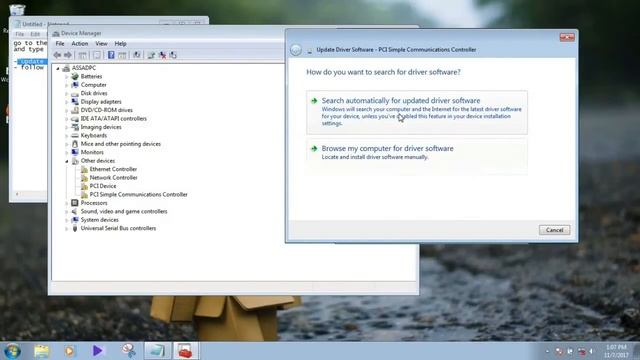This screenshot has height=360, width=640.
Task: Select 'Sound, video and game controllers'
Action: tap(124, 211)
